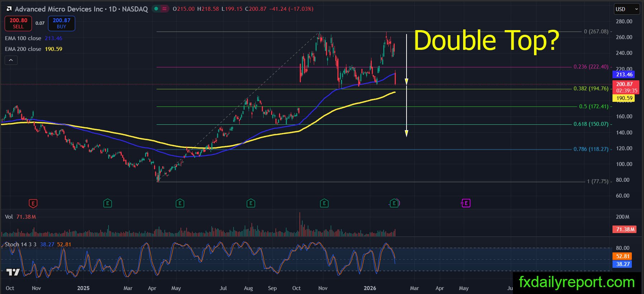Click the blue 38.27 tag on the Stoch scale
Image resolution: width=644 pixels, height=294 pixels.
(623, 264)
